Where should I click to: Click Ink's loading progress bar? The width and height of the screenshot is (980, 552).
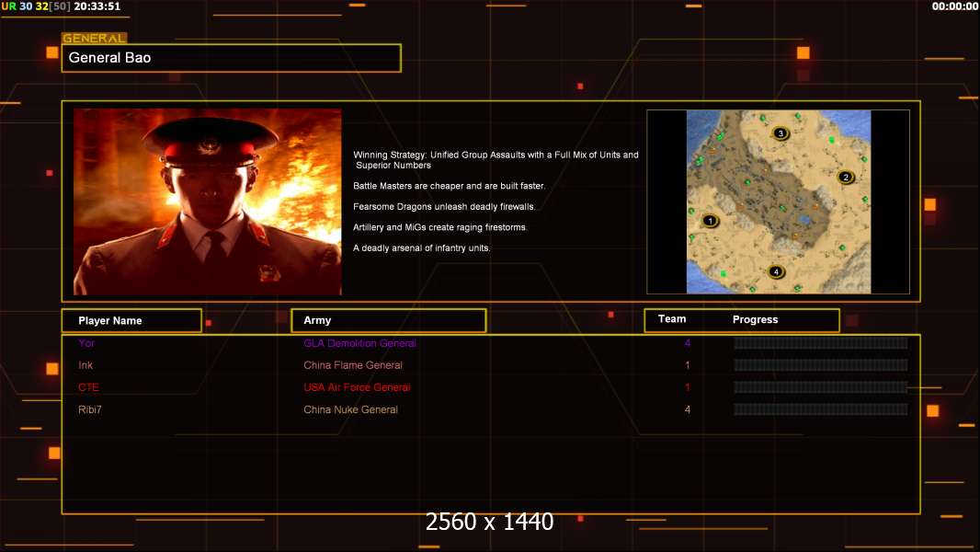coord(821,365)
